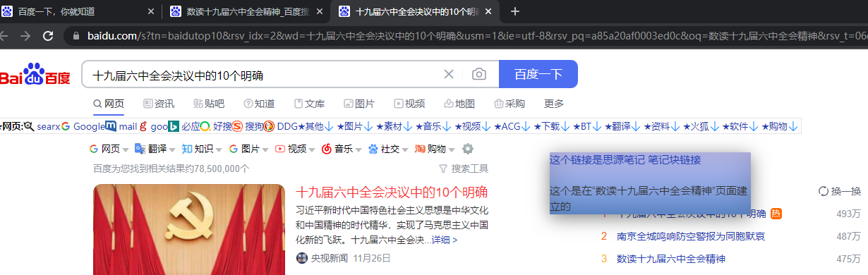This screenshot has height=275, width=868.
Task: Open the party emblem news thumbnail
Action: (189, 229)
